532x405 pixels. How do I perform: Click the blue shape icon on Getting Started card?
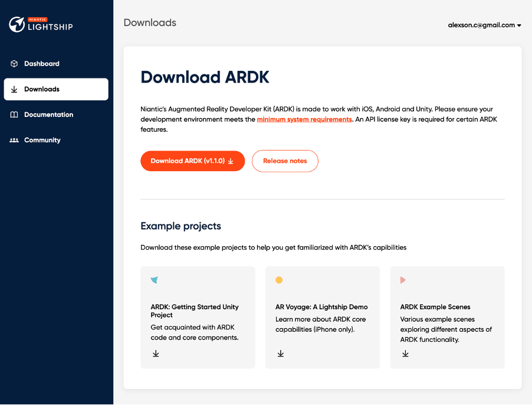155,280
